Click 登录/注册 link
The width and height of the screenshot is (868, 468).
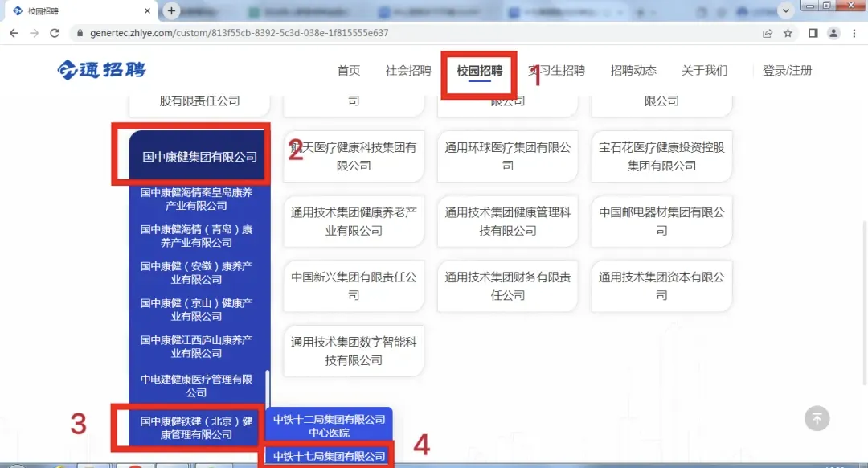point(787,70)
